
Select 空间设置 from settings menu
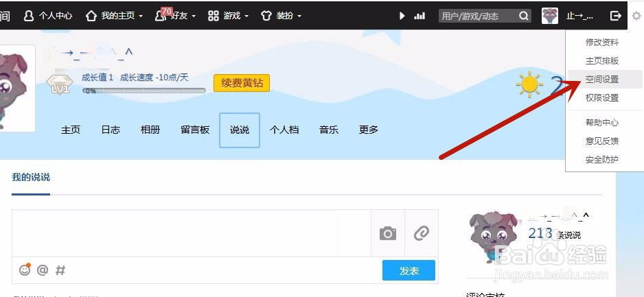tap(601, 79)
